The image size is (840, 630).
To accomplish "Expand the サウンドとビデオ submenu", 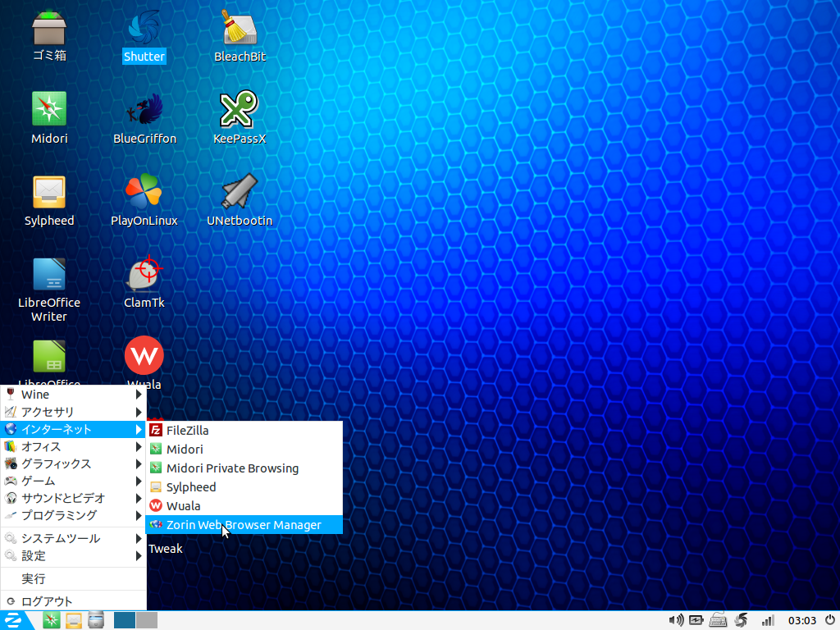I will point(73,498).
